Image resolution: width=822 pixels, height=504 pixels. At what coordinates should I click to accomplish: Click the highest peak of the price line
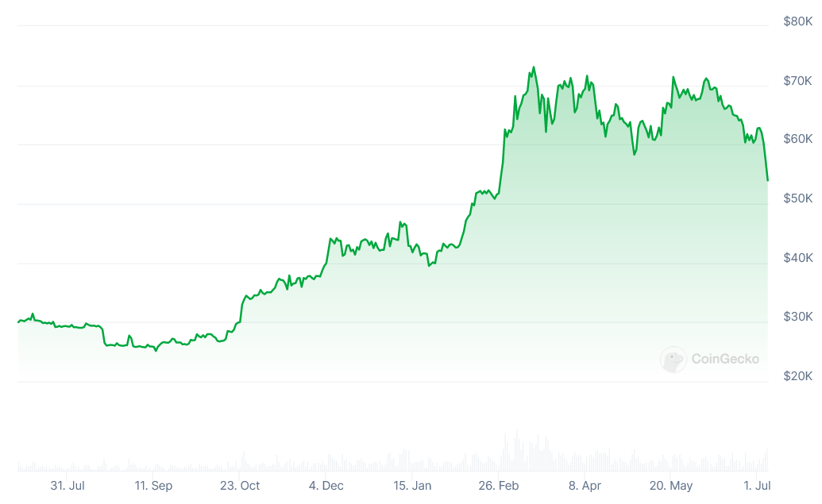(534, 67)
